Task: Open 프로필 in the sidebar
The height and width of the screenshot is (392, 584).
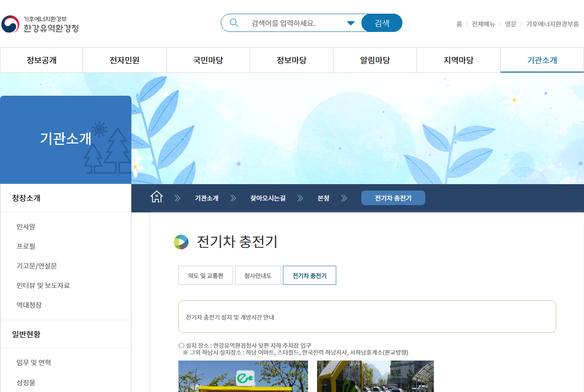Action: [x=26, y=246]
